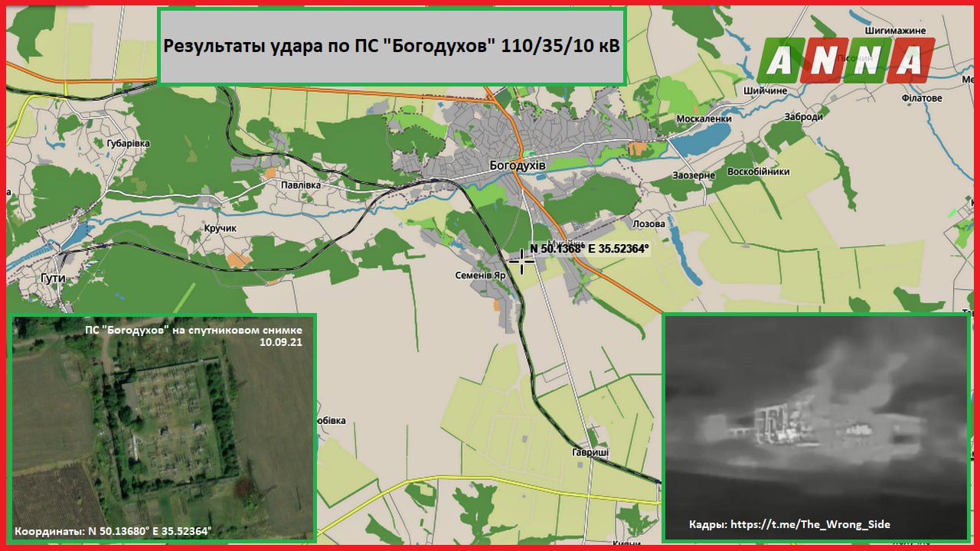Select the Воскобійники village label
Screen dimensions: 980x551
(x=758, y=171)
